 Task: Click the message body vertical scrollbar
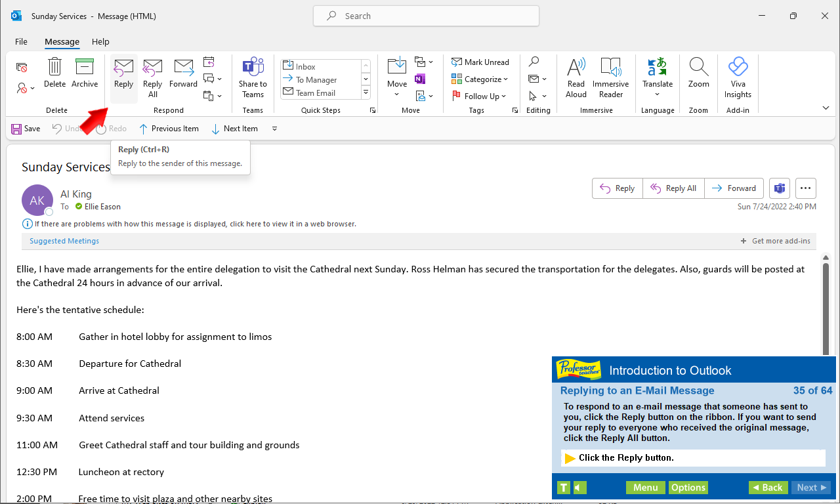point(826,308)
